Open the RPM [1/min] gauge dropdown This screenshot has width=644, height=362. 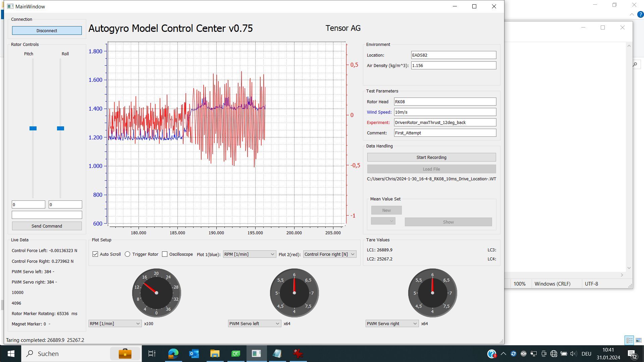click(115, 324)
